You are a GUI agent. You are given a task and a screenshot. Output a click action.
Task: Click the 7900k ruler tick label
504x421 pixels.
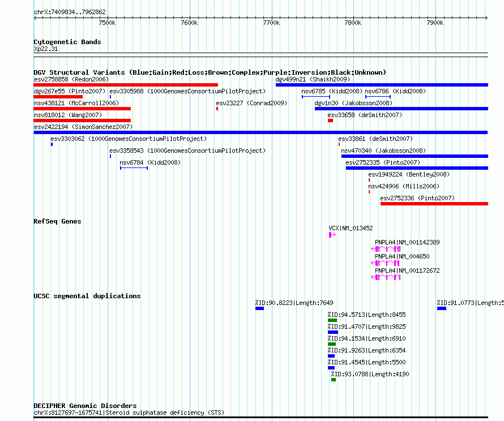coord(435,23)
